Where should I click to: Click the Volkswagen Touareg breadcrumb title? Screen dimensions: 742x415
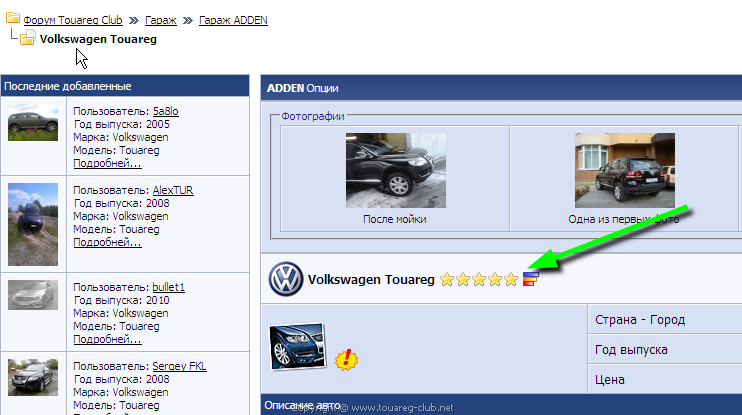click(98, 39)
